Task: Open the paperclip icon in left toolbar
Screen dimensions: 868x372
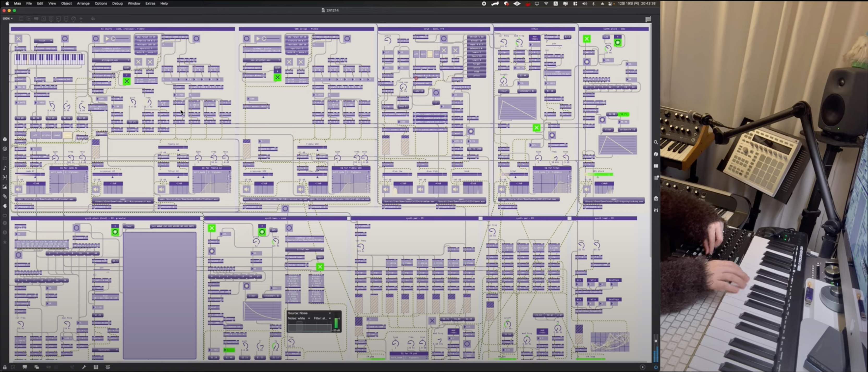Action: [5, 196]
